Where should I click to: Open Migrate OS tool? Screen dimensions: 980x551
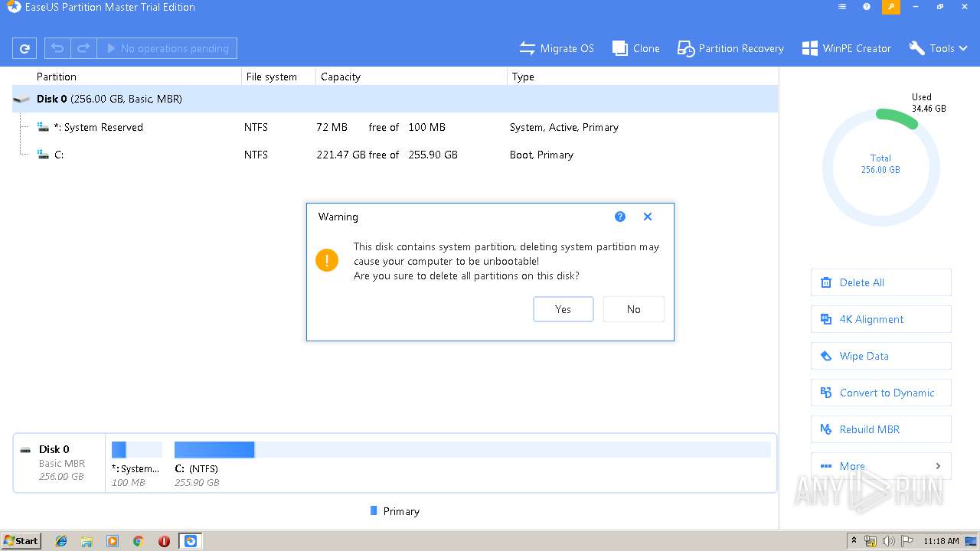click(557, 48)
